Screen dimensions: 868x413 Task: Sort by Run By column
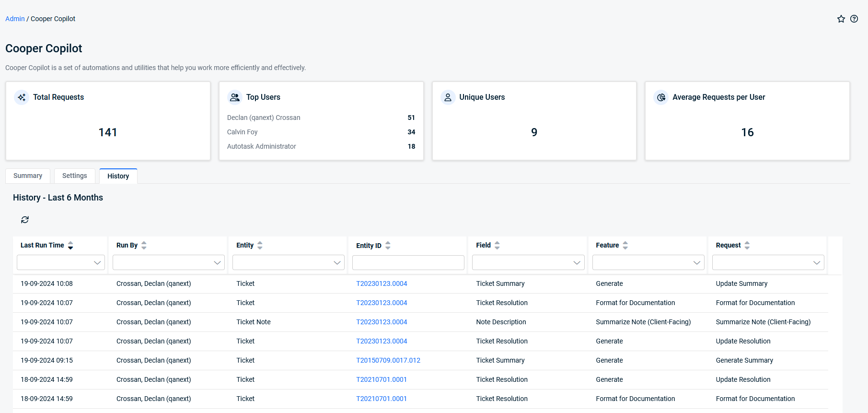click(x=144, y=245)
